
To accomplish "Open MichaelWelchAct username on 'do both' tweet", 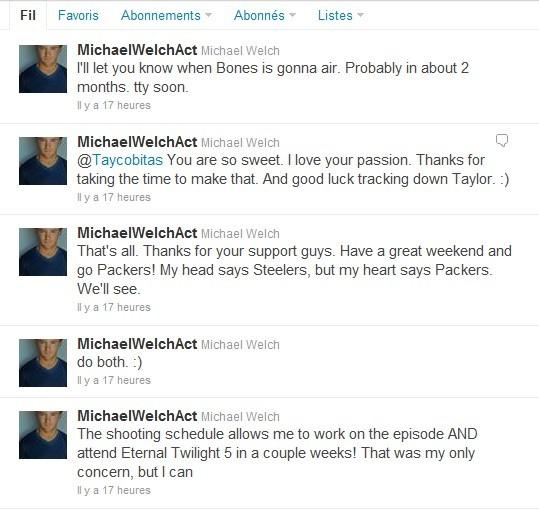I will [137, 344].
